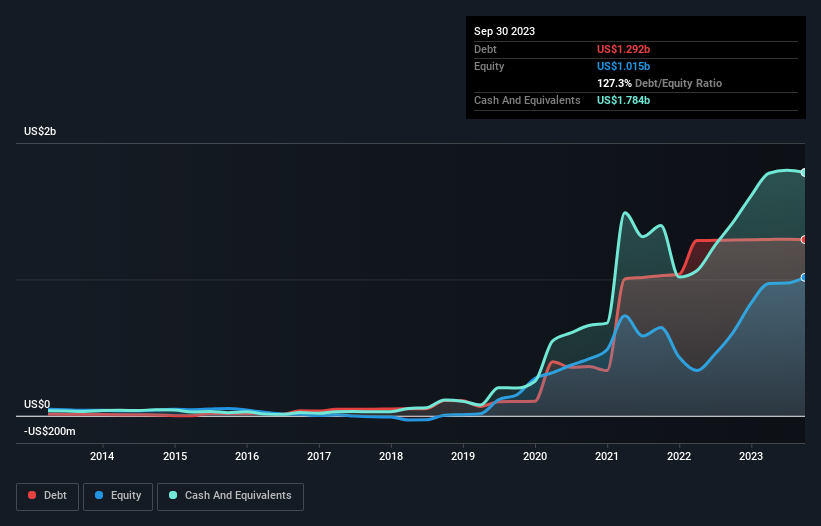This screenshot has height=526, width=821.
Task: Click the red dot in Debt legend
Action: [x=32, y=495]
